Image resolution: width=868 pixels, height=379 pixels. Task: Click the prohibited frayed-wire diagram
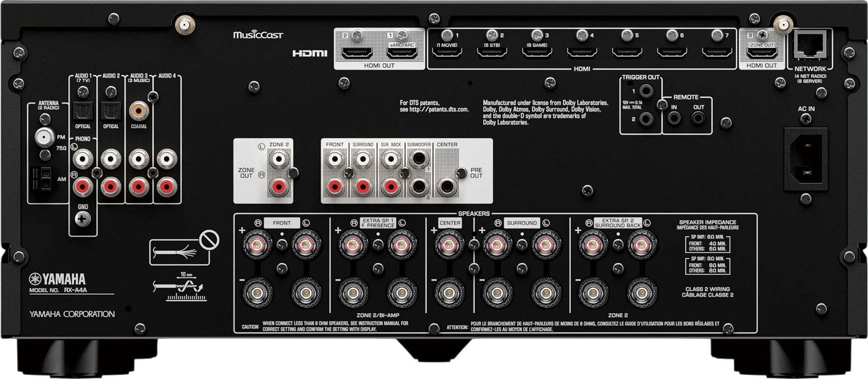coord(184,248)
